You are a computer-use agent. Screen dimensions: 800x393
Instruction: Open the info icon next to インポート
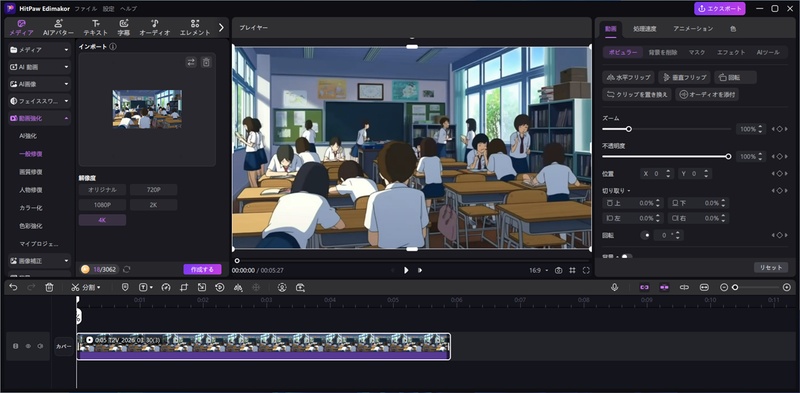point(113,46)
